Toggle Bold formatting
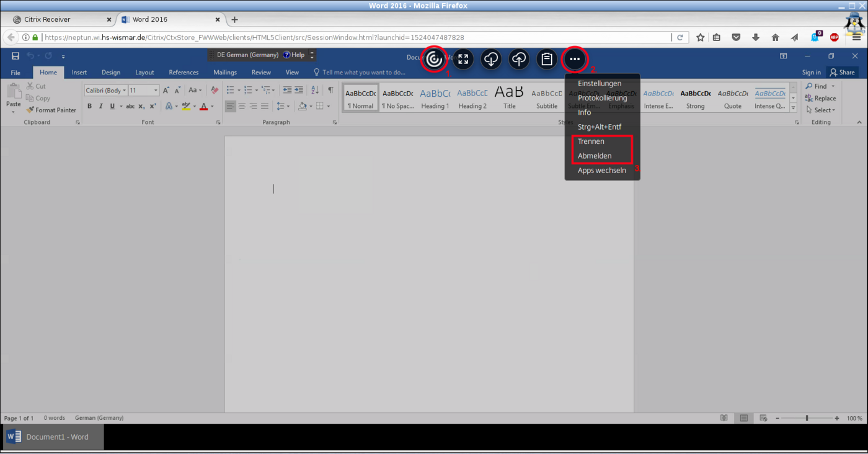868x454 pixels. (x=89, y=106)
